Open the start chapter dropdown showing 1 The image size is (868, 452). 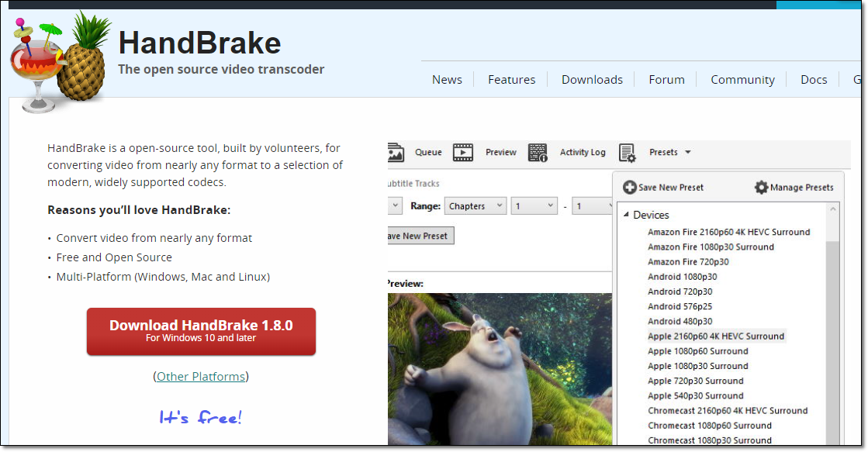(534, 205)
